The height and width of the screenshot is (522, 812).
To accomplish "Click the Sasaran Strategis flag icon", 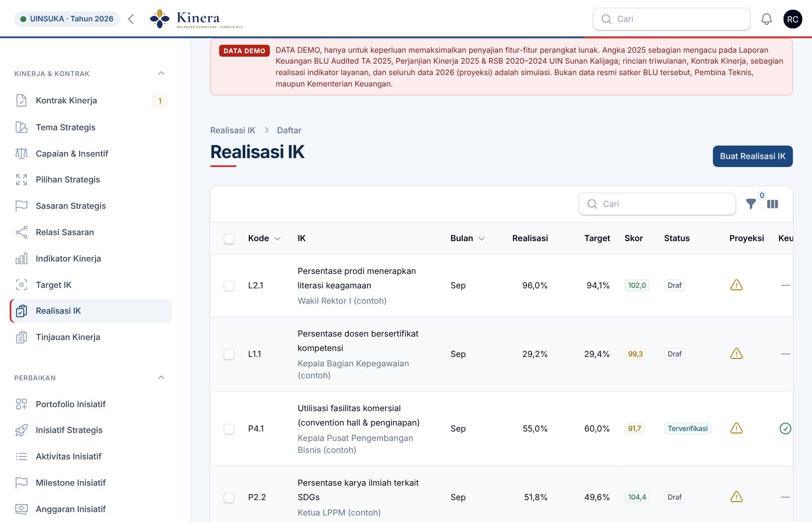I will [x=21, y=206].
